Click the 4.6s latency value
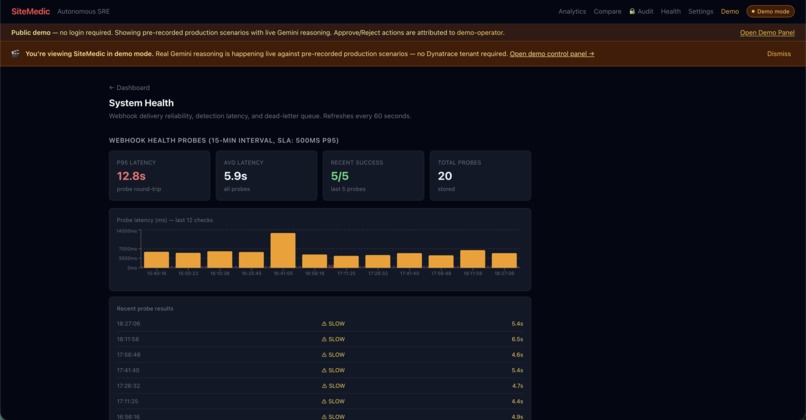Screen dimensions: 806x420 pos(517,355)
